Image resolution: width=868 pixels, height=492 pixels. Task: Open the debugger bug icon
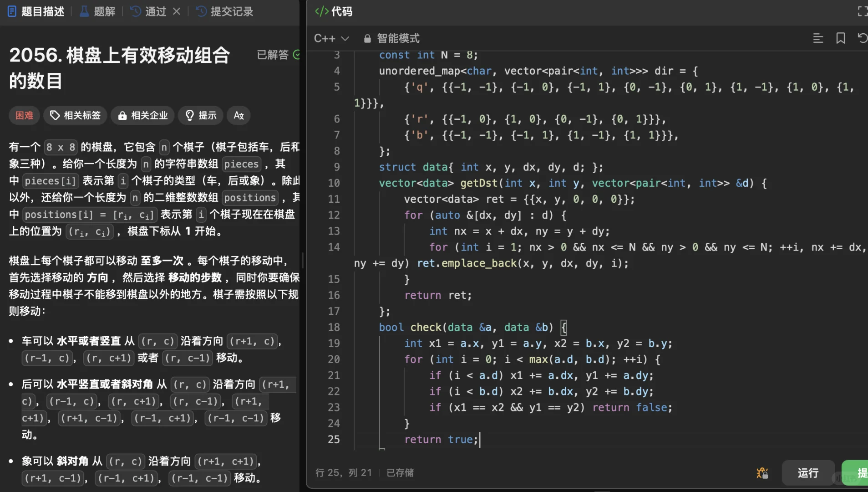[762, 473]
